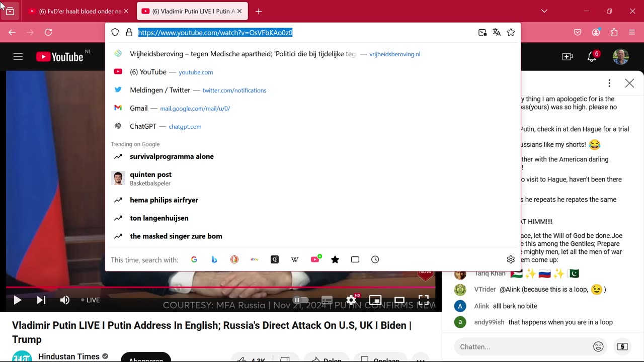Search this time with DuckDuckGo
Image resolution: width=644 pixels, height=362 pixels.
pyautogui.click(x=234, y=259)
